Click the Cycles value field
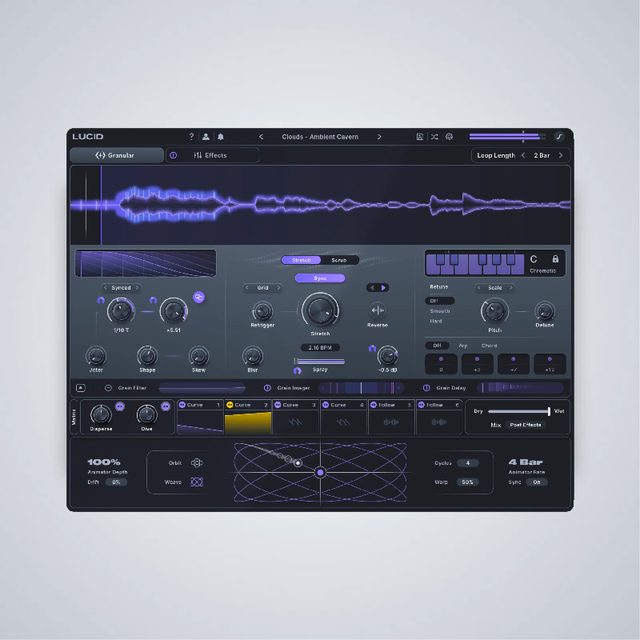This screenshot has height=640, width=640. [468, 463]
